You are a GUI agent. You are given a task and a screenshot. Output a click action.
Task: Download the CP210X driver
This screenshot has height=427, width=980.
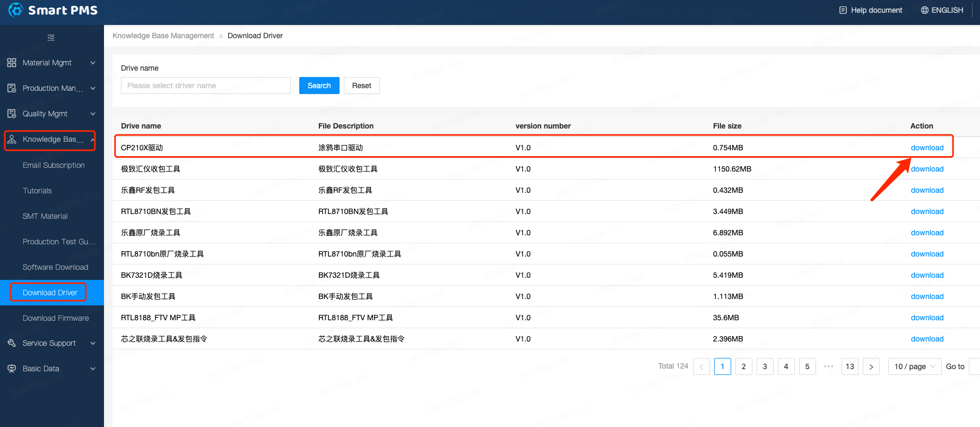pyautogui.click(x=927, y=148)
